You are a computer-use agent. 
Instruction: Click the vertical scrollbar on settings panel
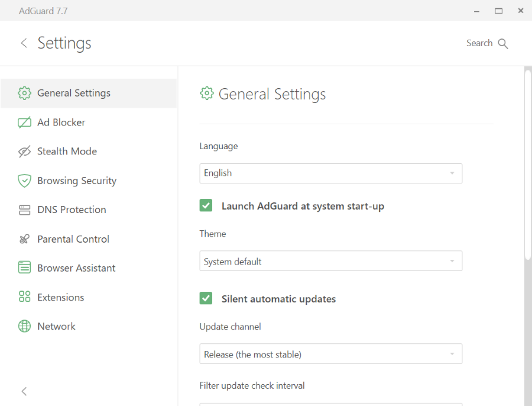tap(528, 166)
